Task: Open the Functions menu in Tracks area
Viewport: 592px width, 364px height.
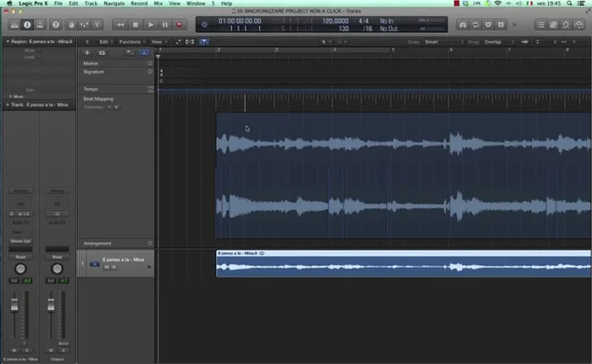Action: (130, 41)
